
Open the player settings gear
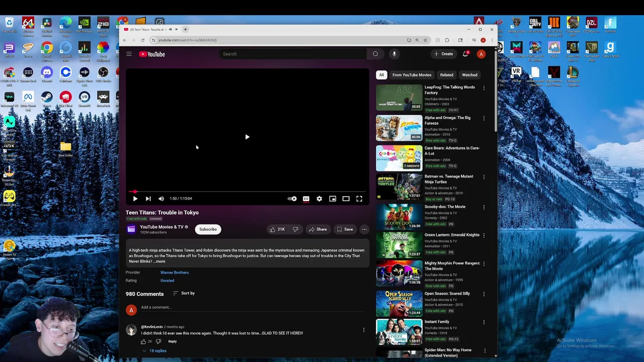click(x=319, y=199)
